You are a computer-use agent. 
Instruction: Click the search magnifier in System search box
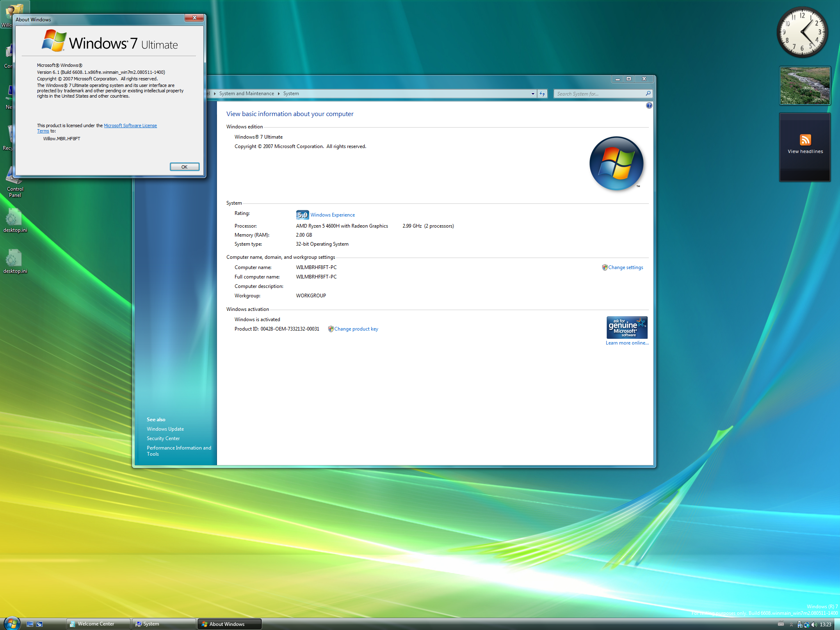648,94
